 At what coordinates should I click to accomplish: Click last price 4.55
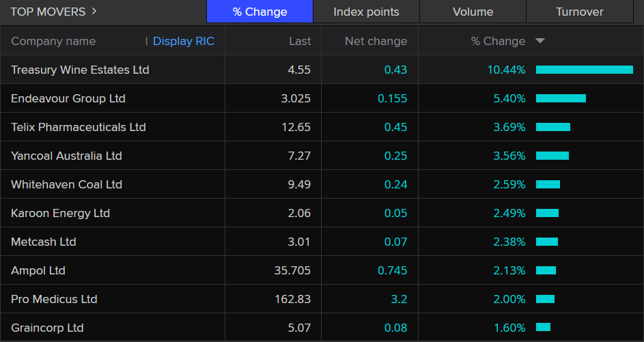[299, 70]
